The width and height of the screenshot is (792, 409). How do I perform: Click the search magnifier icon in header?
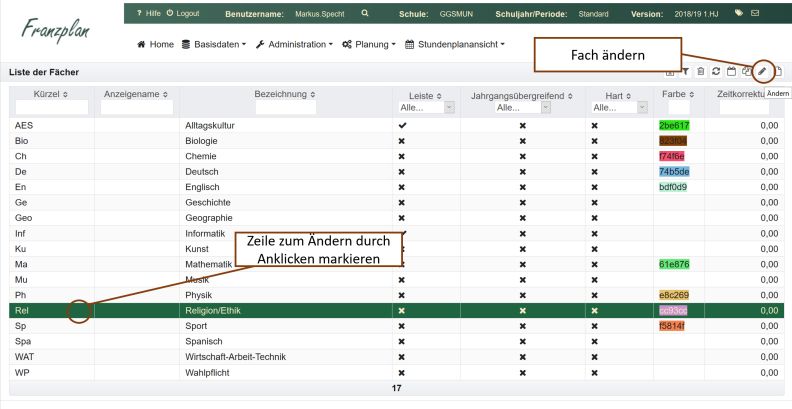(x=365, y=14)
